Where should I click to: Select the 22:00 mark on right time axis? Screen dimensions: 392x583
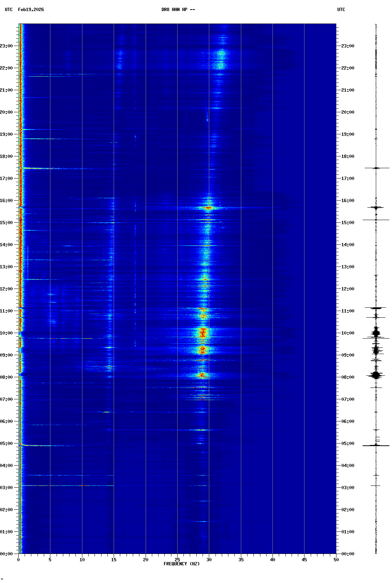coord(348,68)
